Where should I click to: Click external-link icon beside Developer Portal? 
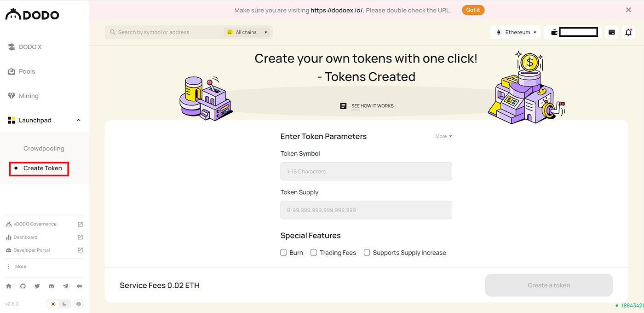coord(80,250)
